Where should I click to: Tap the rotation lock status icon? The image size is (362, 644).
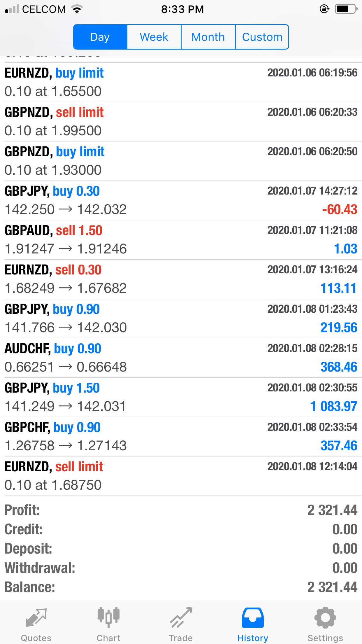[x=324, y=9]
